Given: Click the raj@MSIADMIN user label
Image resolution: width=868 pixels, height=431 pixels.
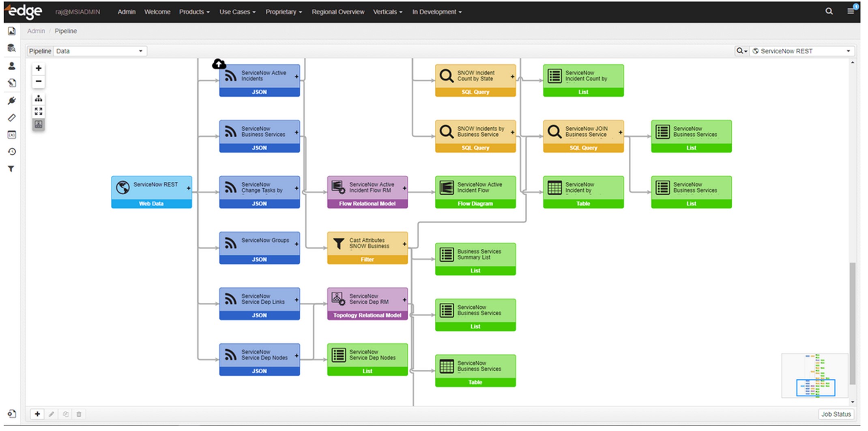Looking at the screenshot, I should 77,12.
